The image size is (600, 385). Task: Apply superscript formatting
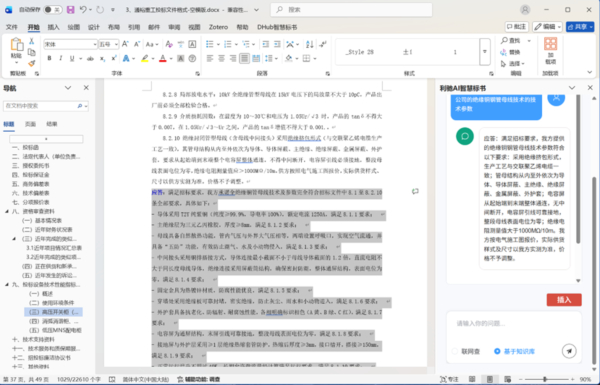click(x=114, y=59)
